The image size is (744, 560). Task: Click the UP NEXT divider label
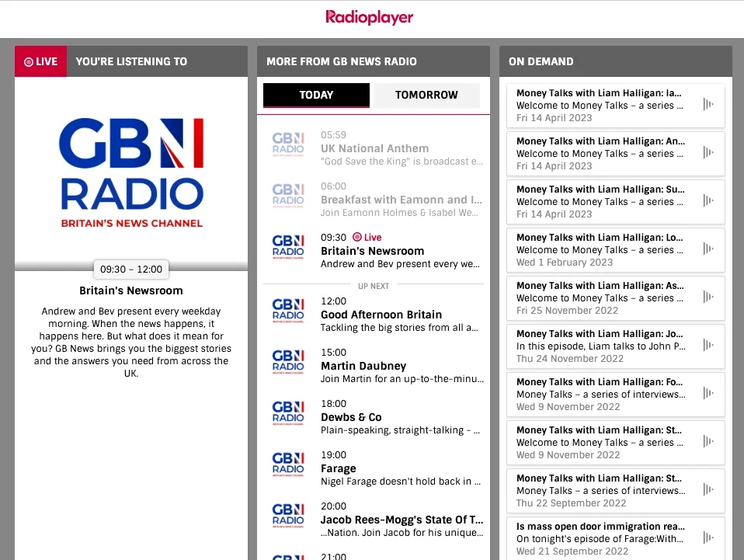point(374,286)
